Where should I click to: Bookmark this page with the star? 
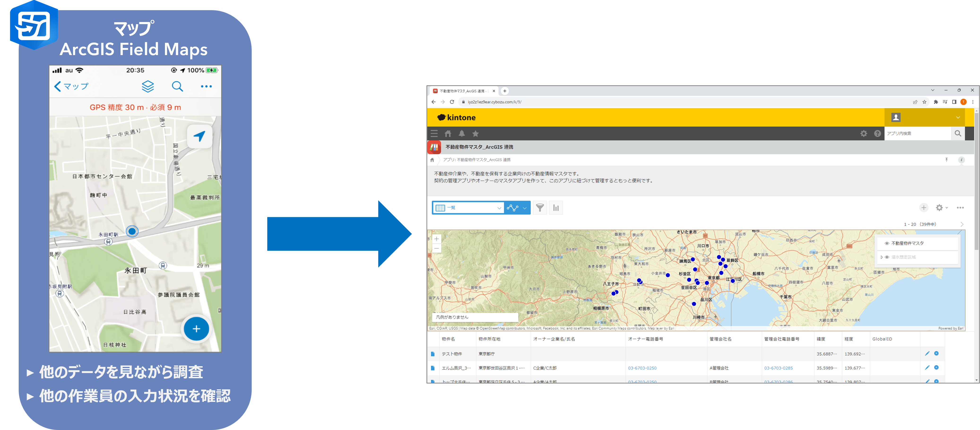point(924,102)
